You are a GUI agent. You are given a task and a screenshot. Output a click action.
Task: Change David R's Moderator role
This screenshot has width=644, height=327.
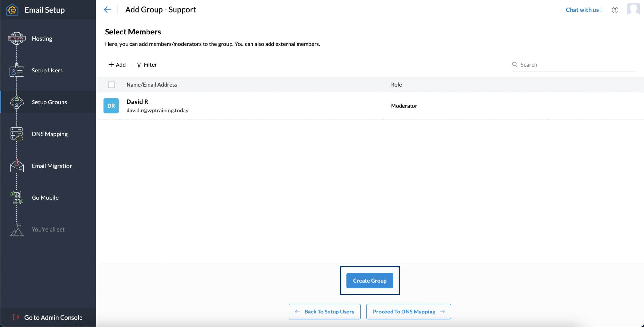coord(404,106)
